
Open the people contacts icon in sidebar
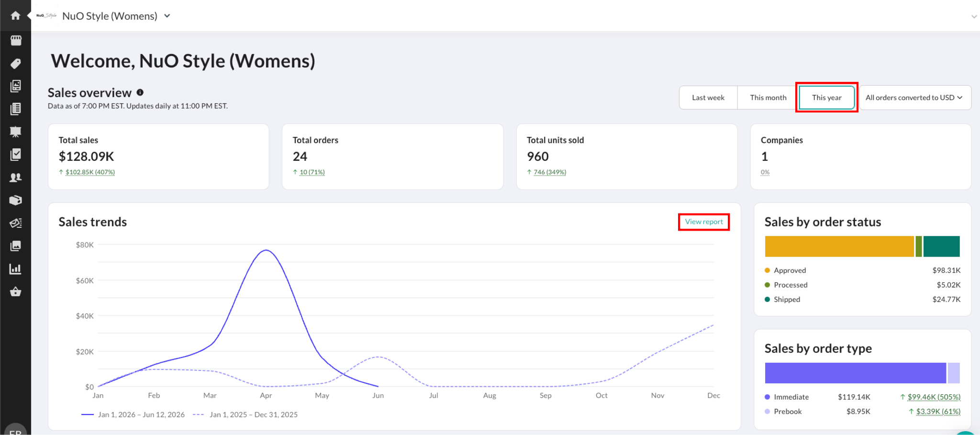tap(16, 178)
